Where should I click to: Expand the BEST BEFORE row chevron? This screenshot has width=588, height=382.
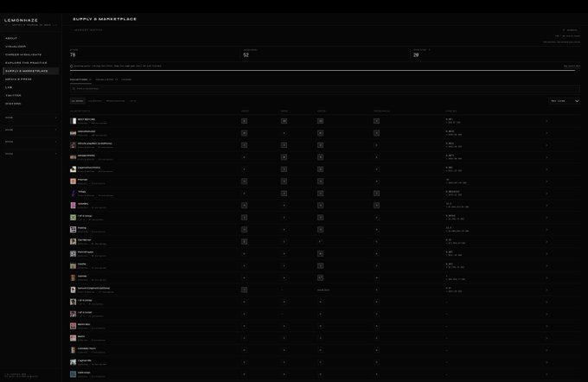546,121
